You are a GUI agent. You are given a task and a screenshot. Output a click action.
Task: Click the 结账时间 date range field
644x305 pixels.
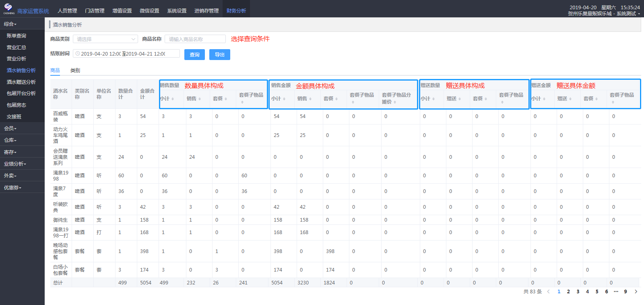pos(126,54)
